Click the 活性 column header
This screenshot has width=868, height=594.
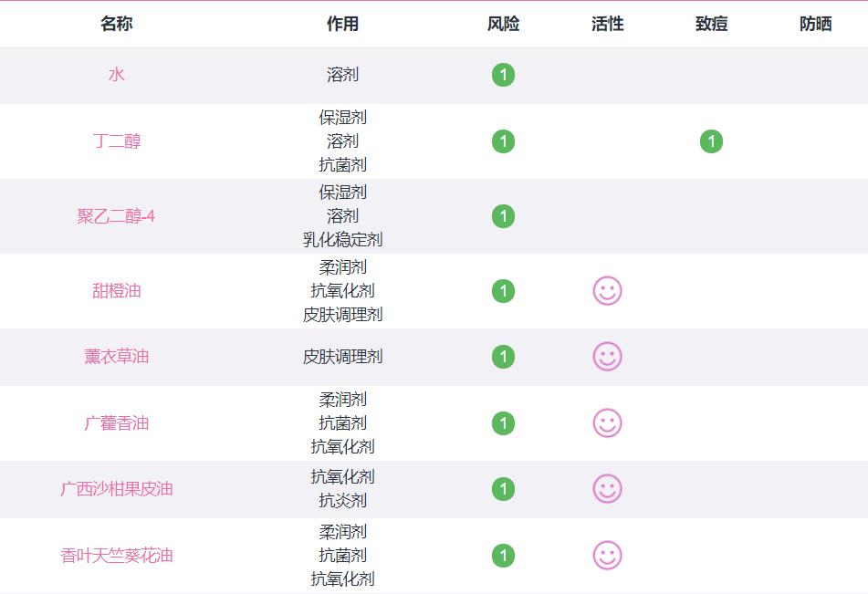(x=607, y=25)
